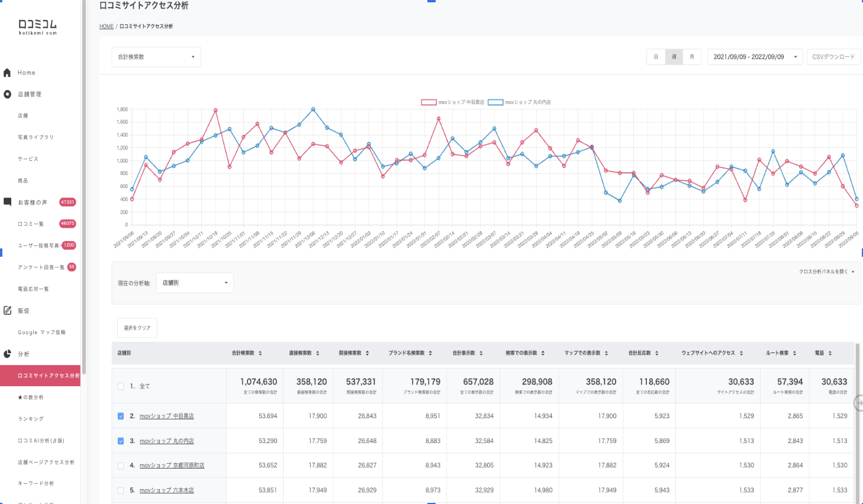
Task: Sort table by 合計検索数 column arrows
Action: tap(260, 353)
